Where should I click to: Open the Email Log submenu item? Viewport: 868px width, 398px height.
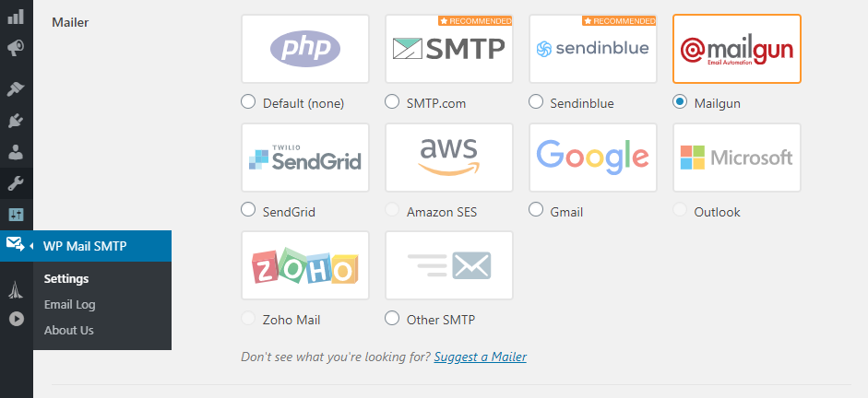pos(69,304)
